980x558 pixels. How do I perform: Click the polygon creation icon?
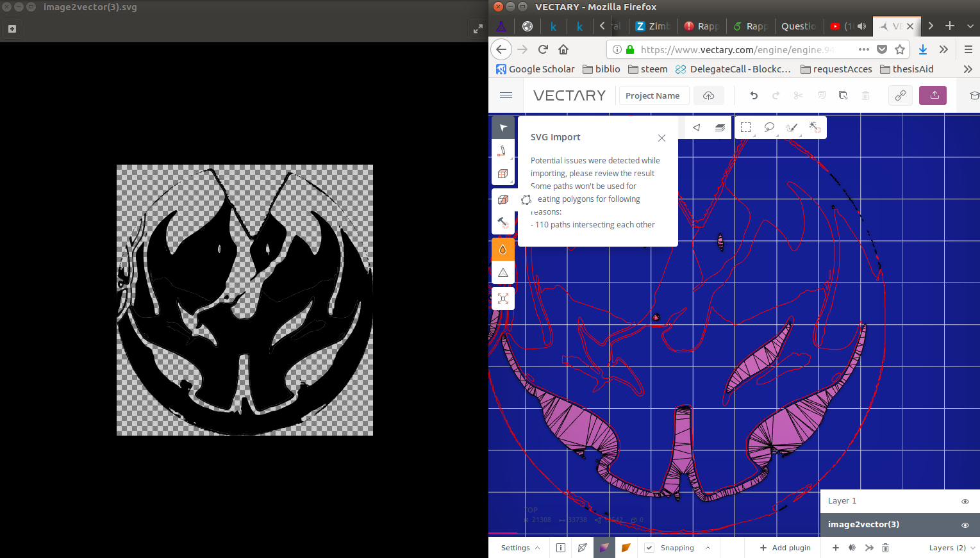tap(526, 200)
